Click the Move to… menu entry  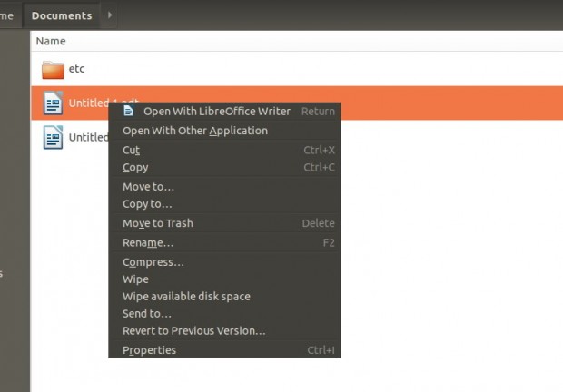coord(148,187)
